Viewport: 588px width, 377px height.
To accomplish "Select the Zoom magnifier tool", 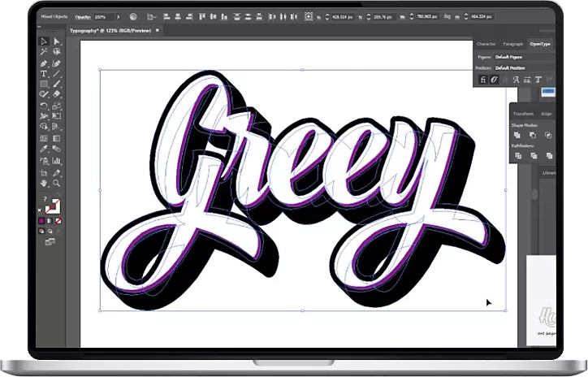I will (57, 184).
